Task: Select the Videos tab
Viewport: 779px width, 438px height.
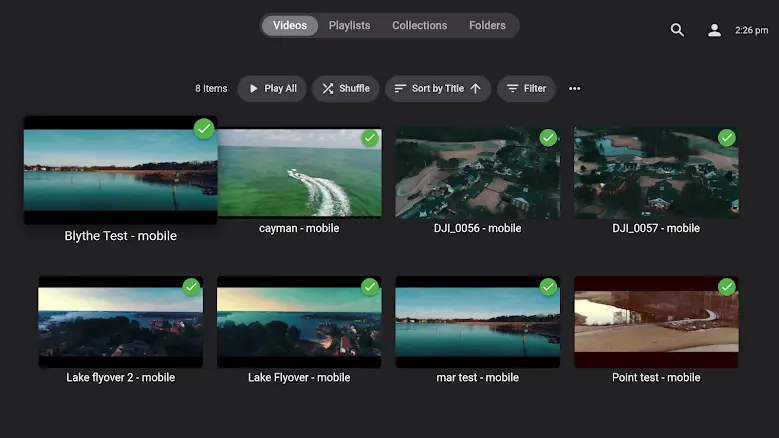Action: (x=290, y=26)
